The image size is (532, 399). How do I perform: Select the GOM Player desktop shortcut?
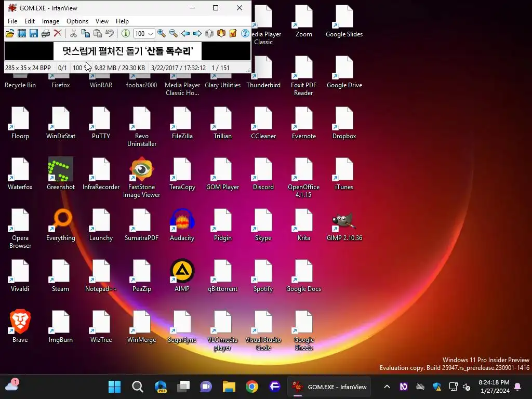222,174
